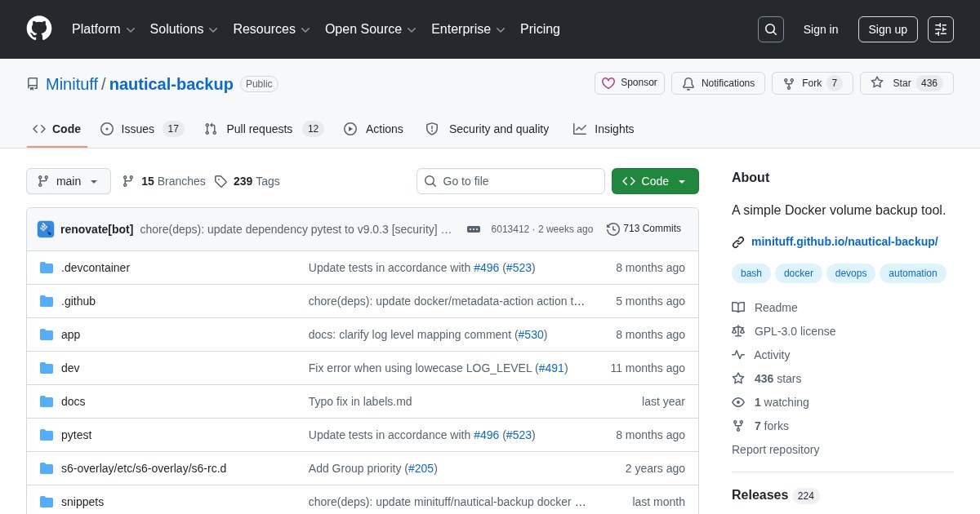View the 713 Commits history
The height and width of the screenshot is (514, 980).
pyautogui.click(x=644, y=229)
